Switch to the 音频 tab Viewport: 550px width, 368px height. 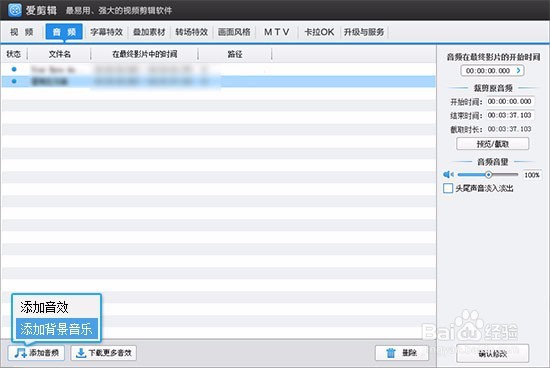(64, 32)
